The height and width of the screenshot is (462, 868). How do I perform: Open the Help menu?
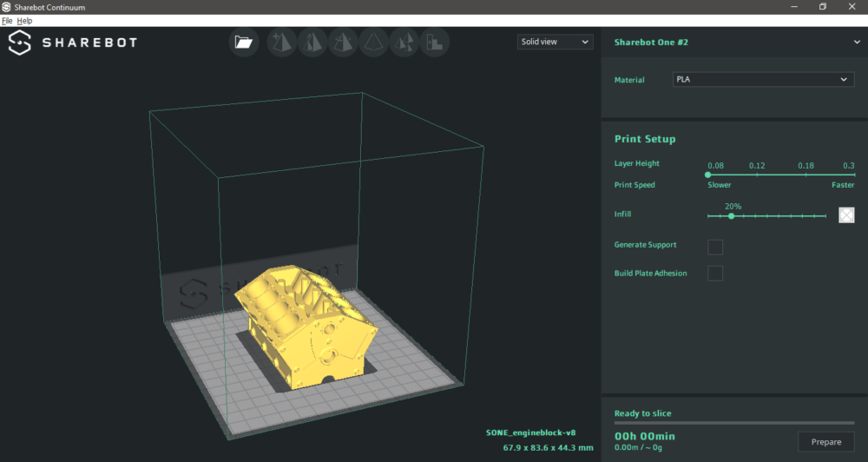tap(24, 20)
